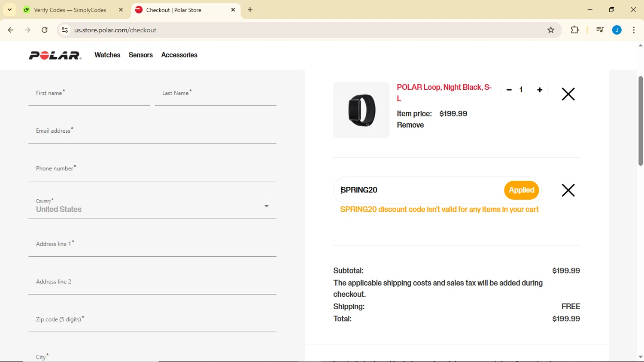Open the tab search dropdown arrow
Viewport: 644px width, 362px height.
pyautogui.click(x=9, y=10)
